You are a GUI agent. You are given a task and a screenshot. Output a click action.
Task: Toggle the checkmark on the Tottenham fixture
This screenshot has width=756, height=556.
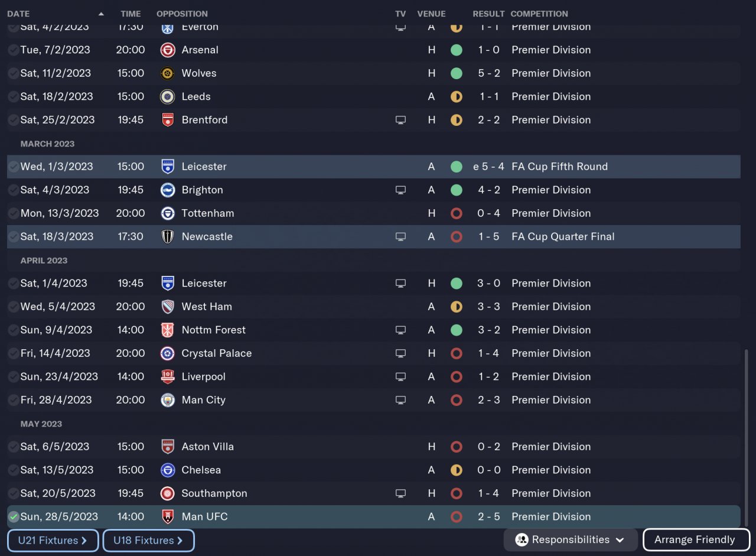(13, 213)
